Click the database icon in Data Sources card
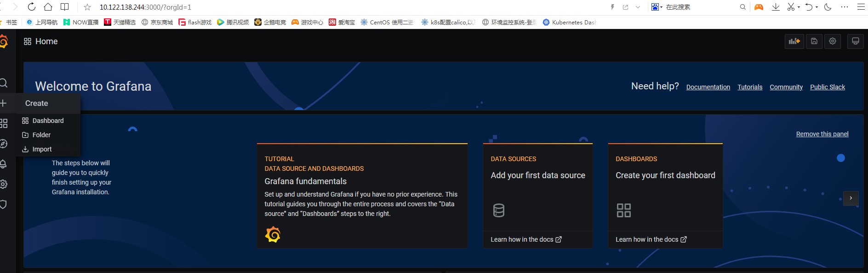Viewport: 868px width, 273px height. pyautogui.click(x=499, y=210)
